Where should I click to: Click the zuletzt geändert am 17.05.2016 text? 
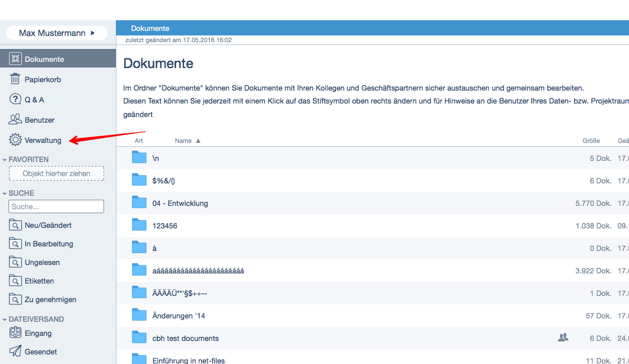click(178, 40)
